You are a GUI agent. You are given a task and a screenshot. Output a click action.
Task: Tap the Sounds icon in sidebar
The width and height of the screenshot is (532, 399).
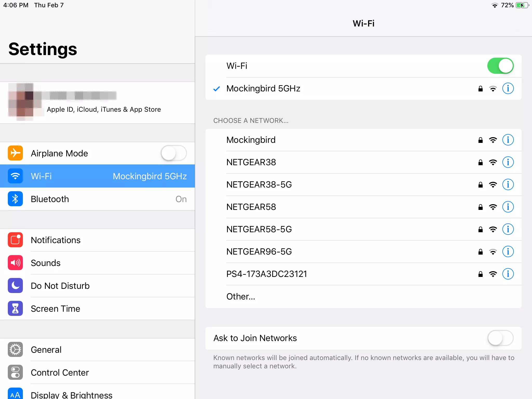pyautogui.click(x=16, y=263)
